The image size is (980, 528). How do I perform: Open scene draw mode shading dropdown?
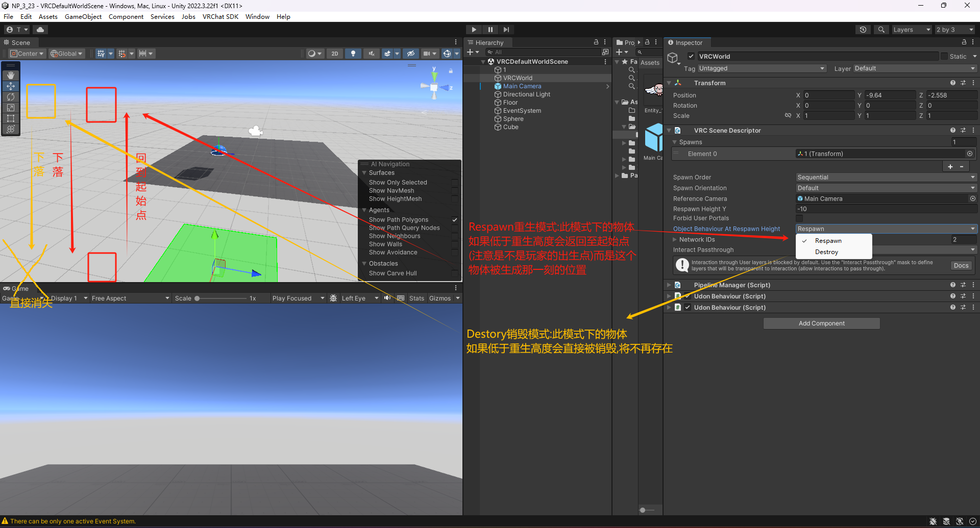click(x=314, y=54)
